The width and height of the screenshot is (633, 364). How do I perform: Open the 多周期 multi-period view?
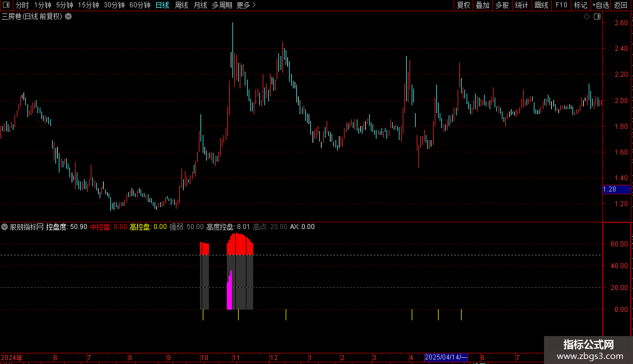click(x=222, y=5)
